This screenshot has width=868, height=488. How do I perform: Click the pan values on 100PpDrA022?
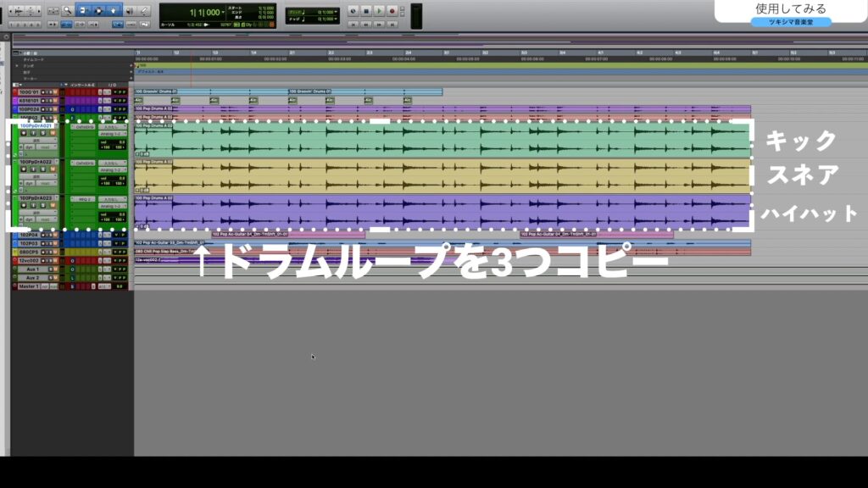click(113, 183)
